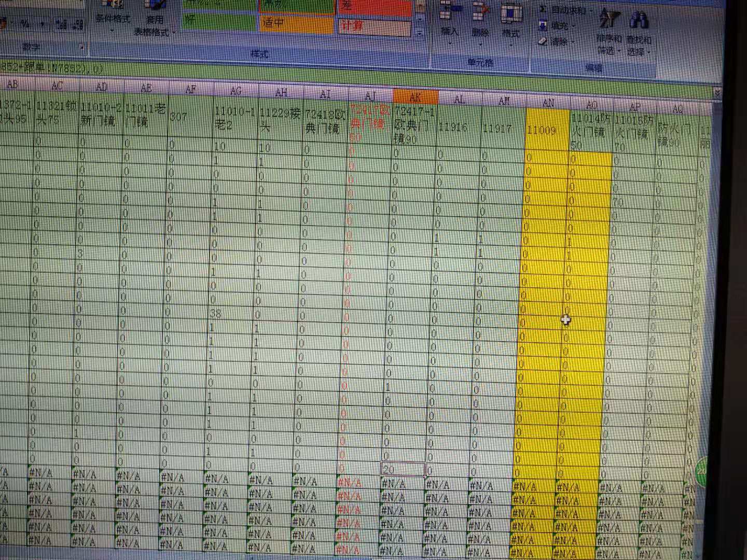The height and width of the screenshot is (560, 747).
Task: Select cell containing 3 in column AD
Action: tap(99, 254)
